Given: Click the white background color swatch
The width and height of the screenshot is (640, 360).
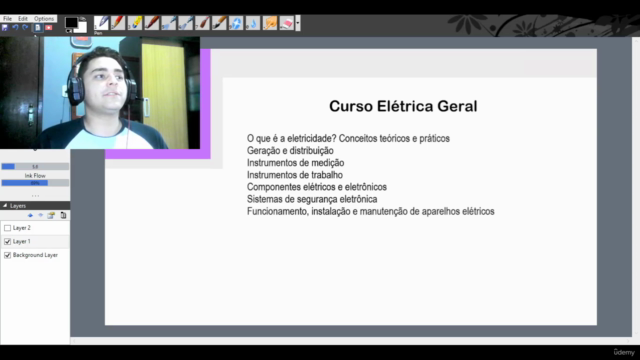Looking at the screenshot, I should [x=82, y=28].
